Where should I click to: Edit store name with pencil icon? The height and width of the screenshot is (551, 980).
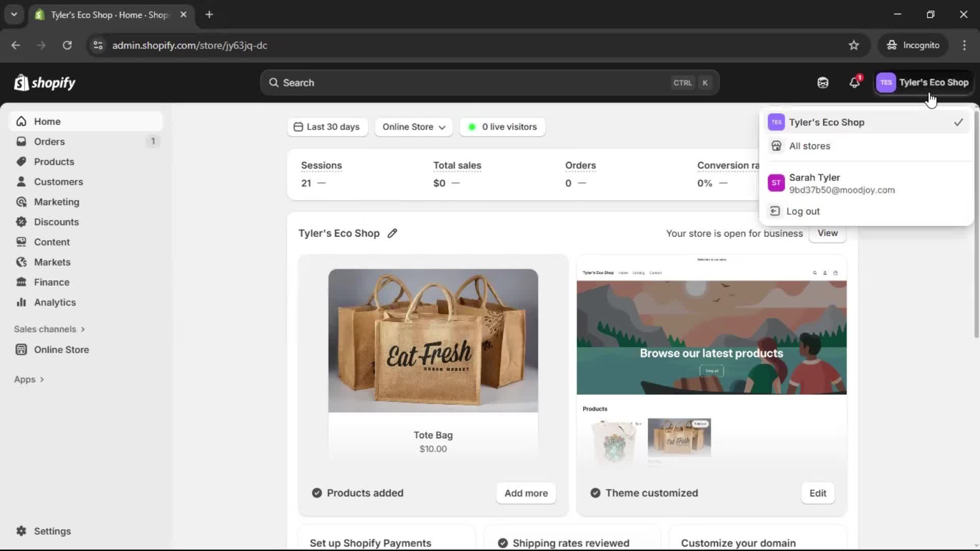coord(392,233)
